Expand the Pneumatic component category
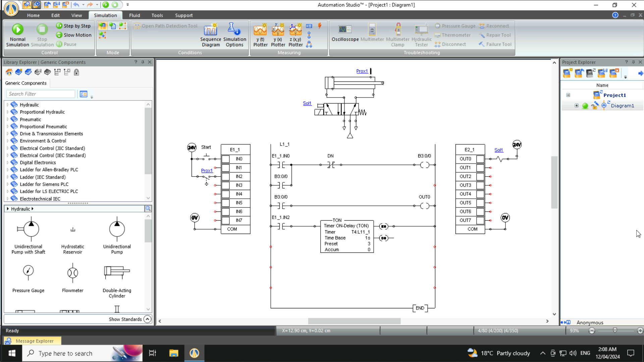 point(7,119)
